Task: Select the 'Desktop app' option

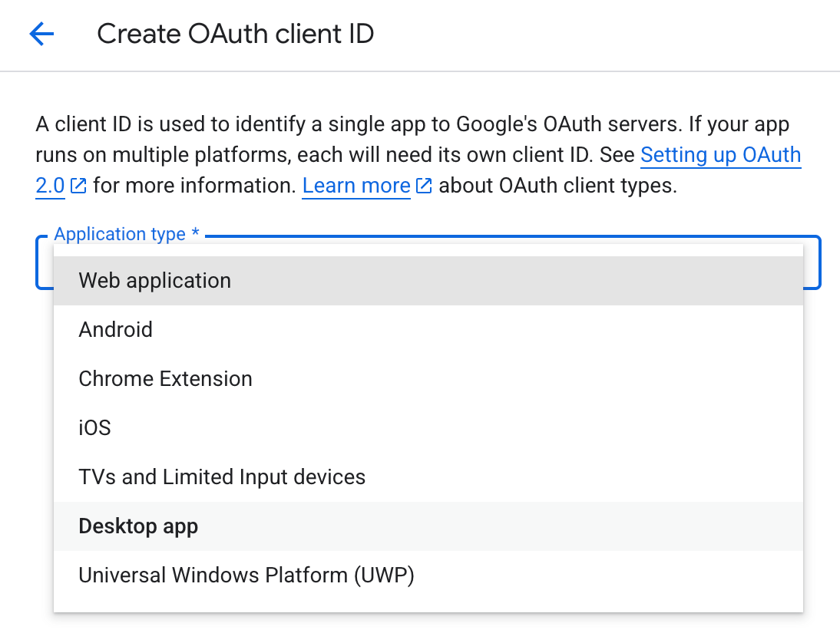Action: click(138, 526)
